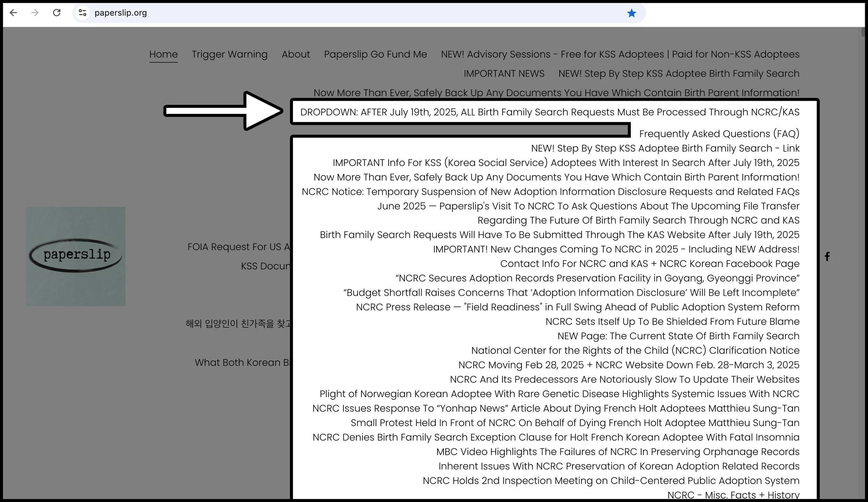Image resolution: width=868 pixels, height=502 pixels.
Task: Open Frequently Asked Questions (FAQ)
Action: pos(719,134)
